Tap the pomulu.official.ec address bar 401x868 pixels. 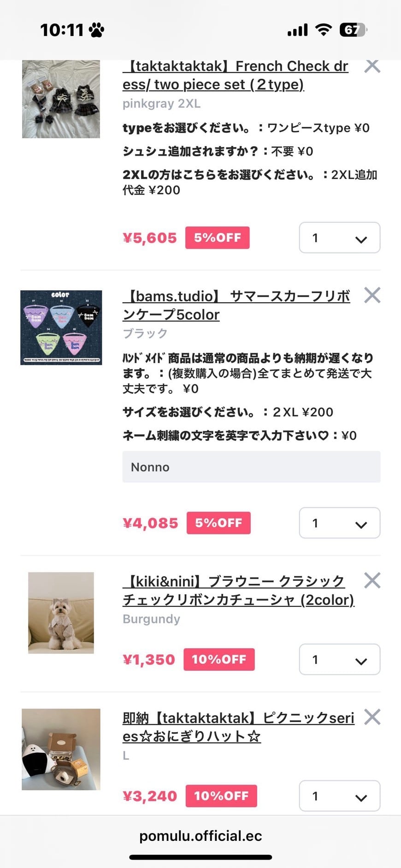click(200, 836)
